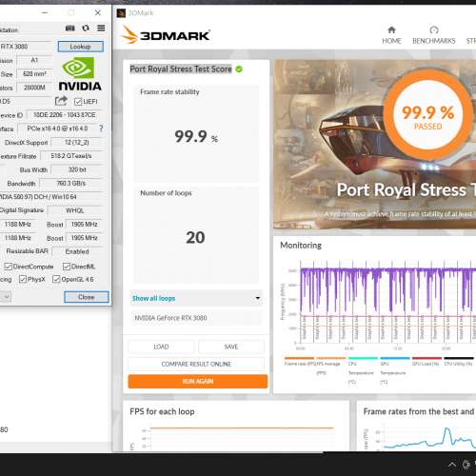Show hidden system tray icons chevron
The height and width of the screenshot is (476, 476).
click(x=452, y=465)
